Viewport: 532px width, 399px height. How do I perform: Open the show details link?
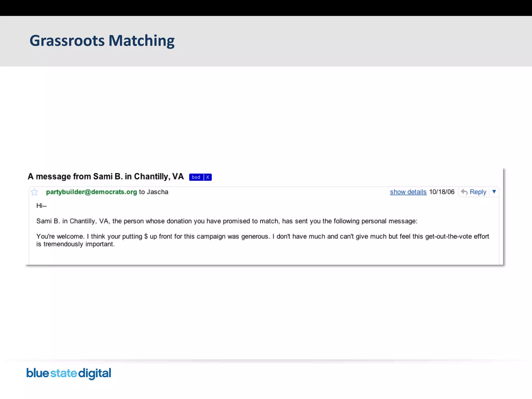pyautogui.click(x=408, y=192)
